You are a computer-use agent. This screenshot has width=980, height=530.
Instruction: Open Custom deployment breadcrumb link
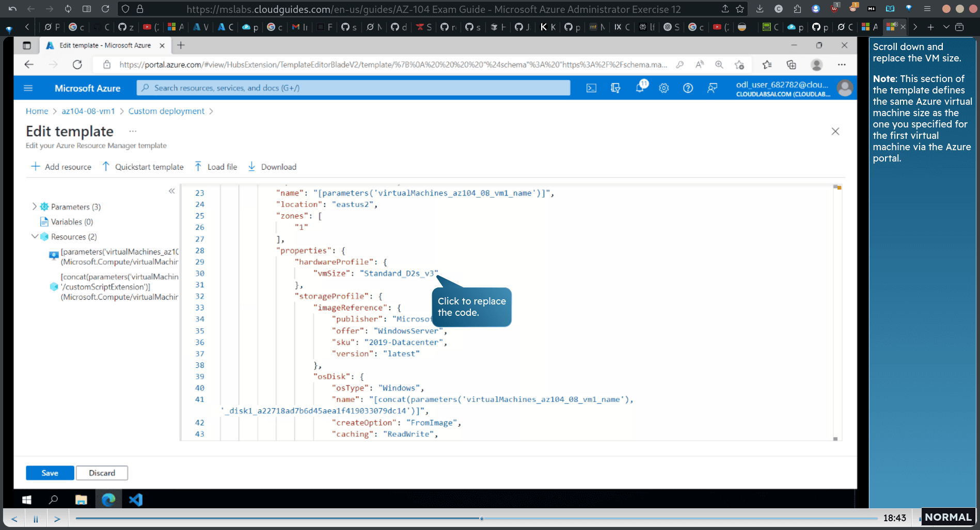point(166,111)
